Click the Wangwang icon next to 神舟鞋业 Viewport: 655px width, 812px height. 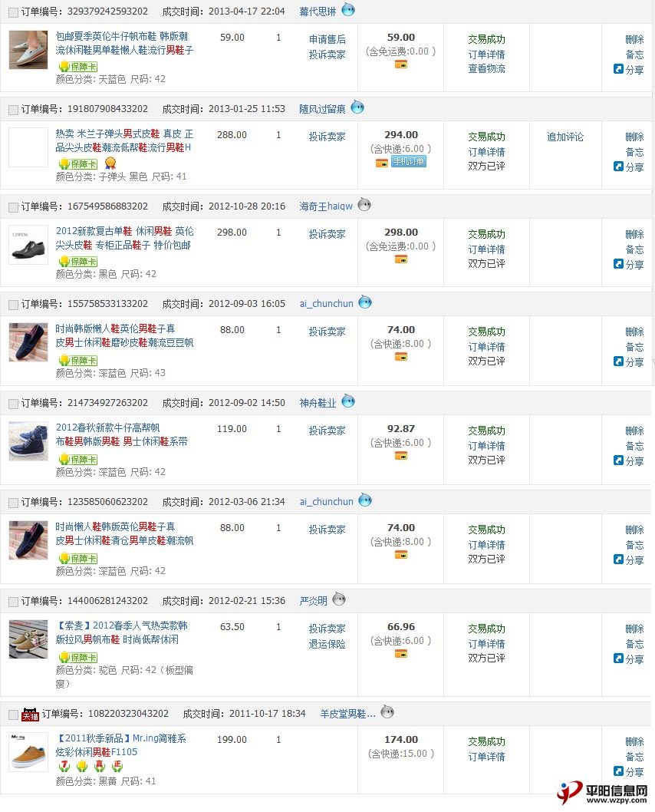(348, 401)
